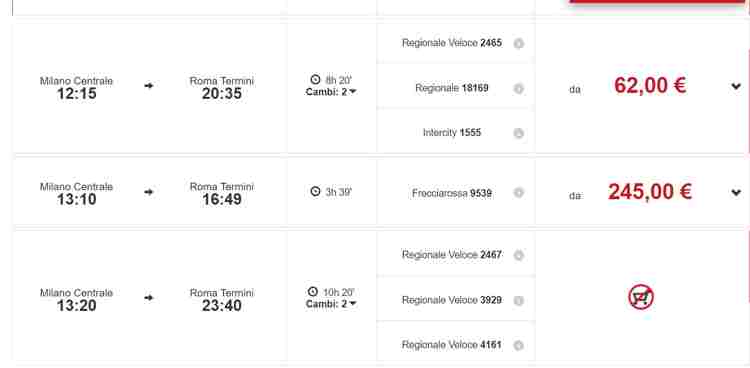This screenshot has width=750, height=368.
Task: Expand the 245,00 € fare chevron
Action: click(736, 192)
